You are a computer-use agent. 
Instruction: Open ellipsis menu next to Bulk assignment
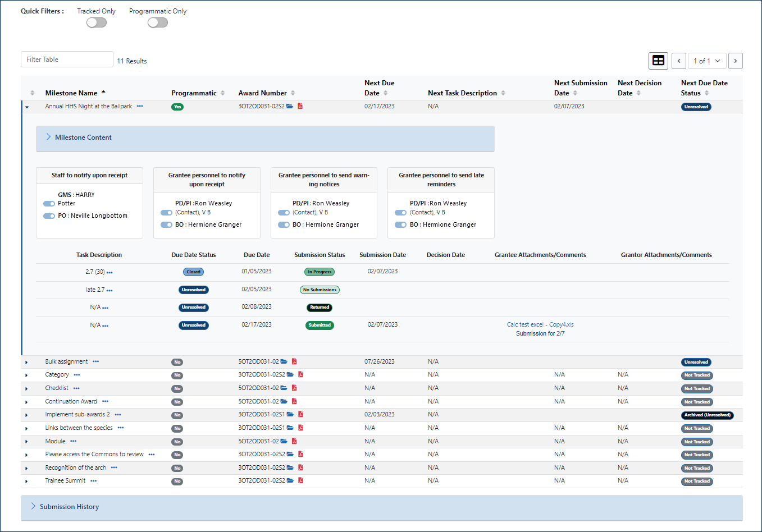(x=95, y=362)
